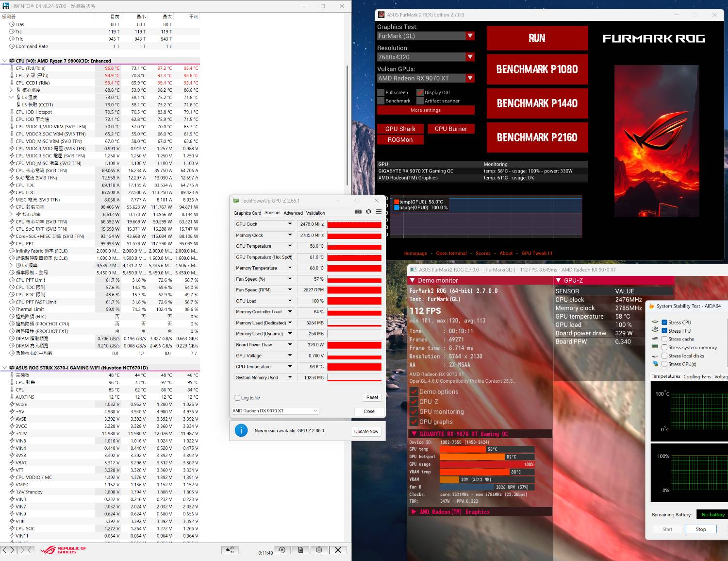Uncheck Stress FPU in AIDA64
This screenshot has height=561, width=728.
click(664, 331)
